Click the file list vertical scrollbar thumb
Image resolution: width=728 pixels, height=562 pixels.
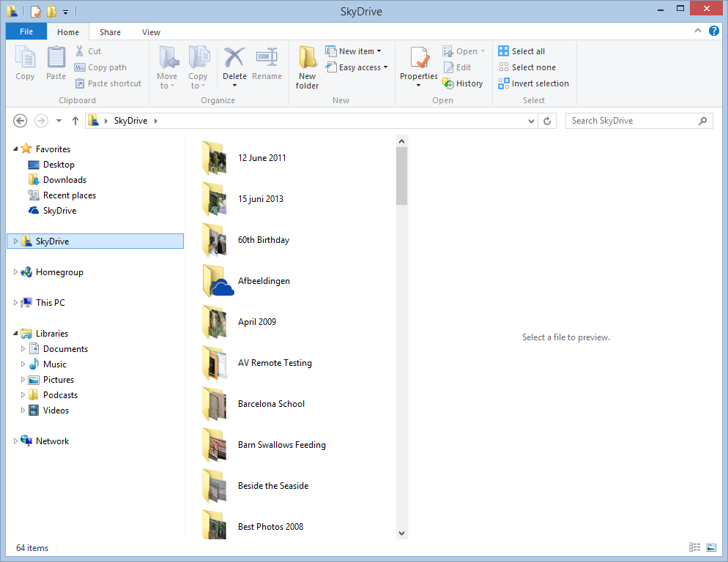coord(401,176)
